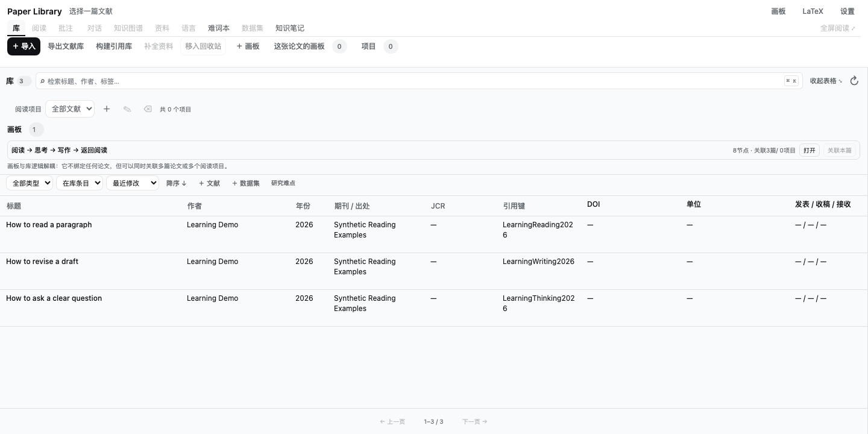The width and height of the screenshot is (868, 434).
Task: Click the 标题 column header
Action: [x=14, y=206]
